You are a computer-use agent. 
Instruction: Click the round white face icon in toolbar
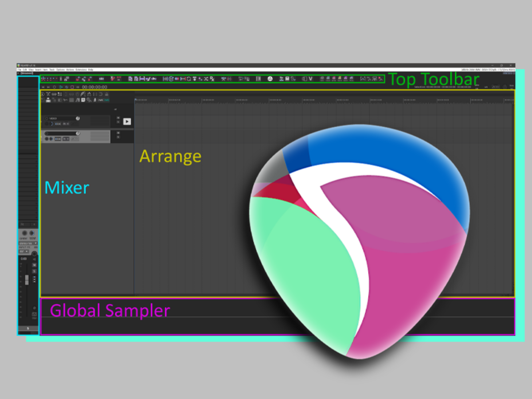[270, 78]
